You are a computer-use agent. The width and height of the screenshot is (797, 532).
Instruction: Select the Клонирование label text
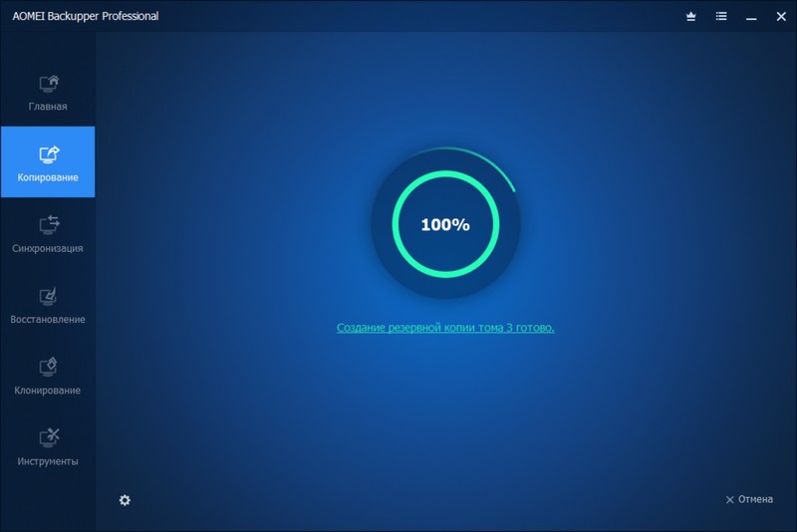pos(48,391)
